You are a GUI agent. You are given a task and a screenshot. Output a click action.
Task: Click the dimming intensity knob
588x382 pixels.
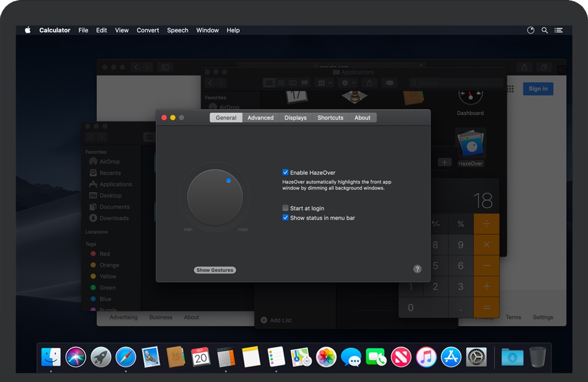[x=215, y=197]
